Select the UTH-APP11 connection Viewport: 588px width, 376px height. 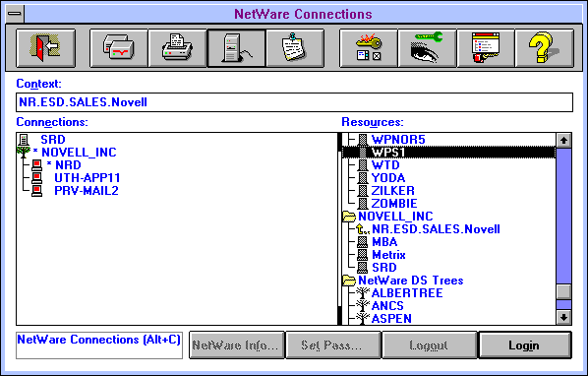pos(87,178)
